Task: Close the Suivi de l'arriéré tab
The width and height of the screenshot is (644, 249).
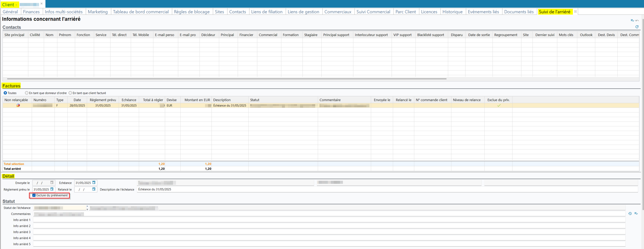Action: pyautogui.click(x=575, y=11)
